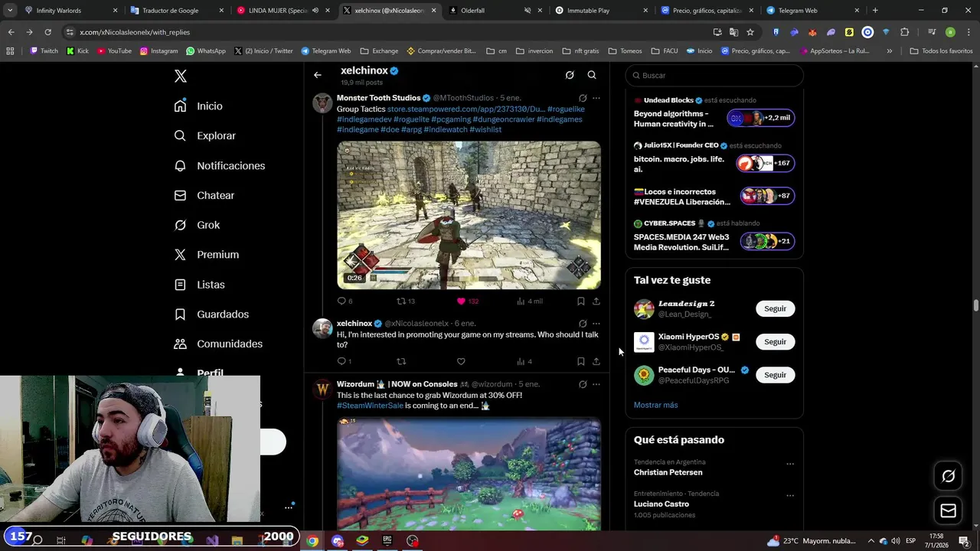Open Comunidades in the sidebar
This screenshot has height=551, width=980.
[218, 344]
